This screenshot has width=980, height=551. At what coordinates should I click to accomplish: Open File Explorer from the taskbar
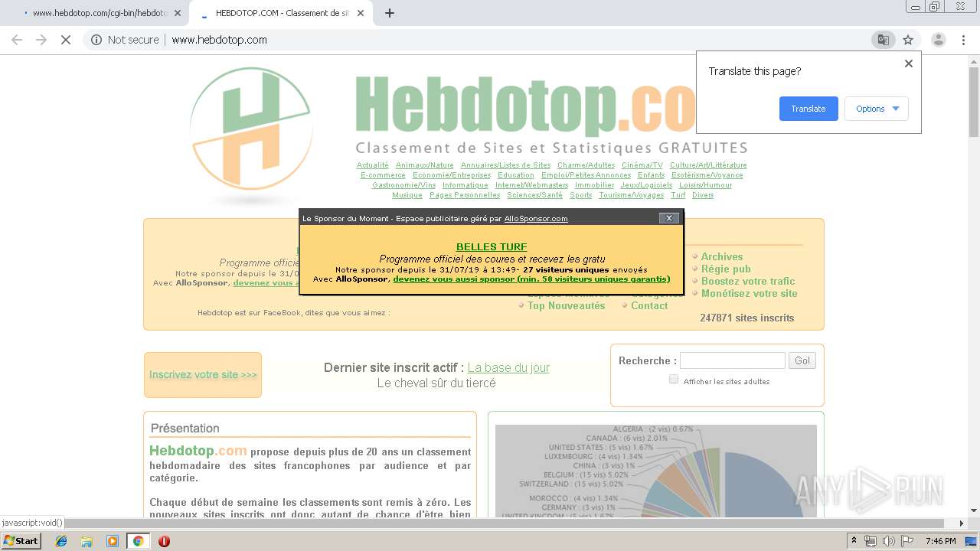87,541
